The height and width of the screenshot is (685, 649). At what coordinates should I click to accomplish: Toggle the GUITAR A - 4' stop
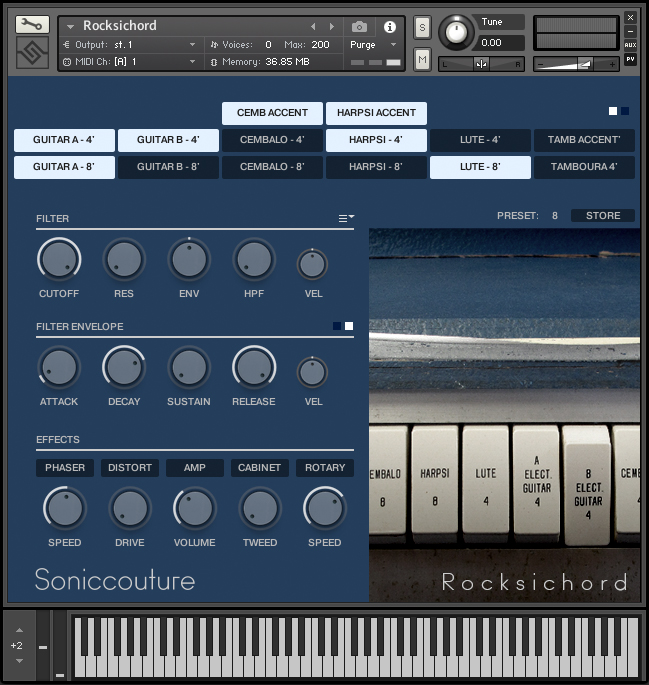click(64, 140)
